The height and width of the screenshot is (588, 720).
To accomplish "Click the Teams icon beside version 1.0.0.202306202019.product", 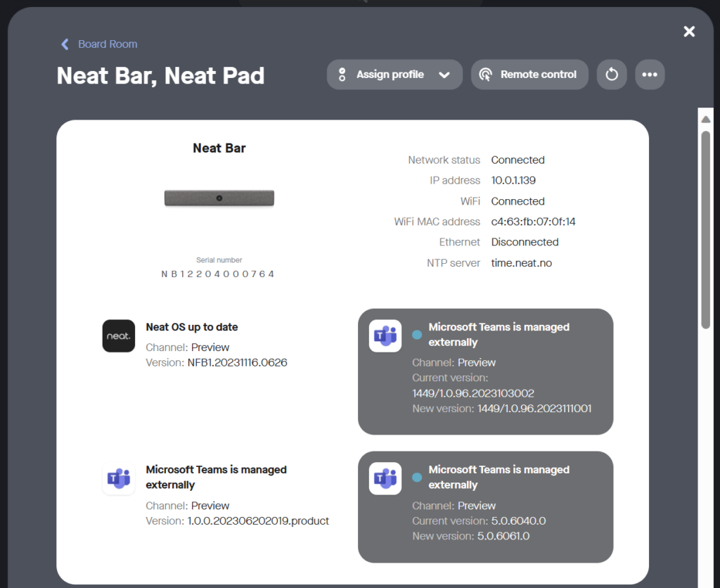I will (118, 478).
